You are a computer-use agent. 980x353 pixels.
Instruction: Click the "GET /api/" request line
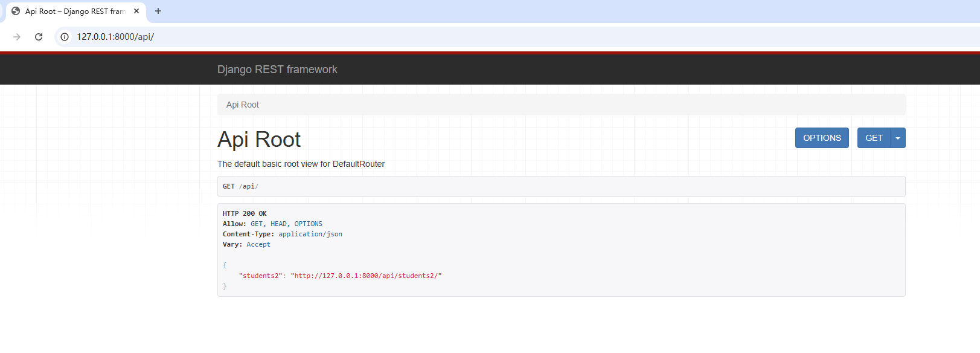pos(240,186)
